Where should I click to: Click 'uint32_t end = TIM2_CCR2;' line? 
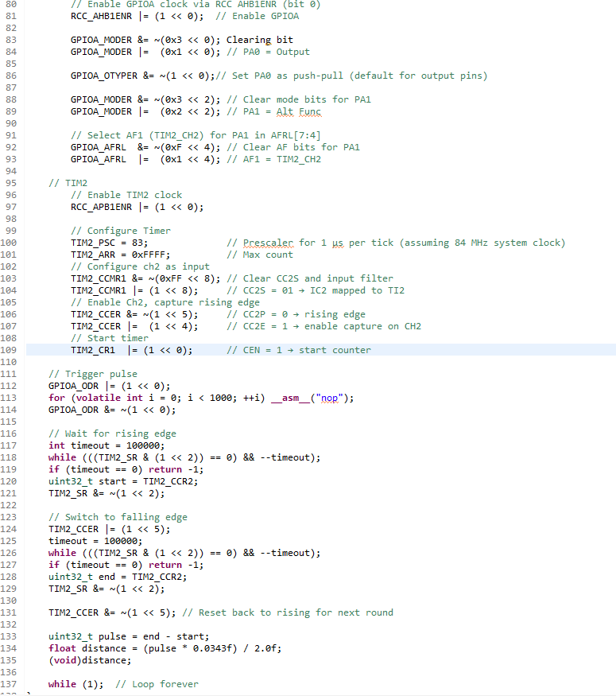point(118,577)
